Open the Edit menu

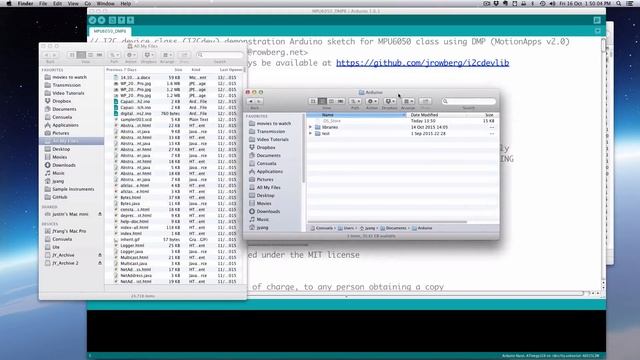pyautogui.click(x=58, y=3)
